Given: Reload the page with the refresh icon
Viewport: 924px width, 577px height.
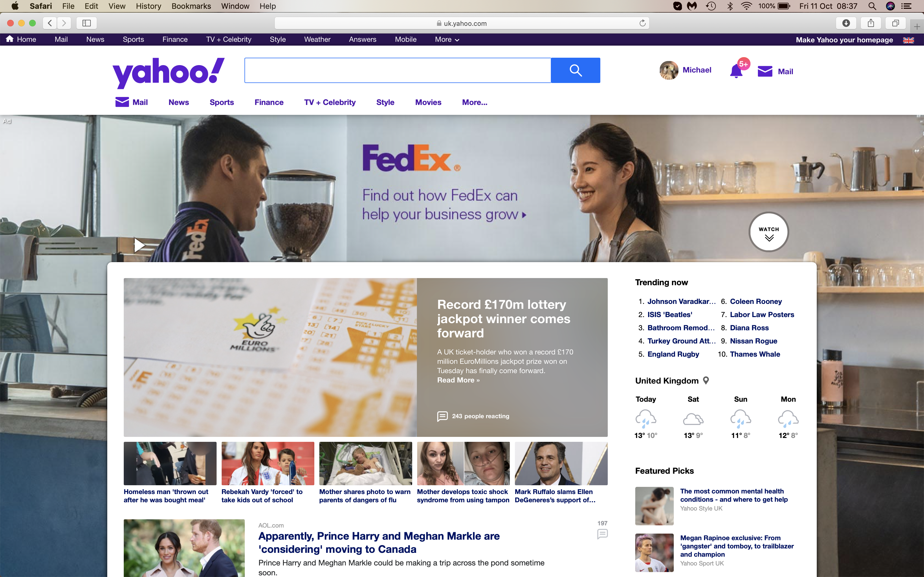Looking at the screenshot, I should click(x=643, y=23).
